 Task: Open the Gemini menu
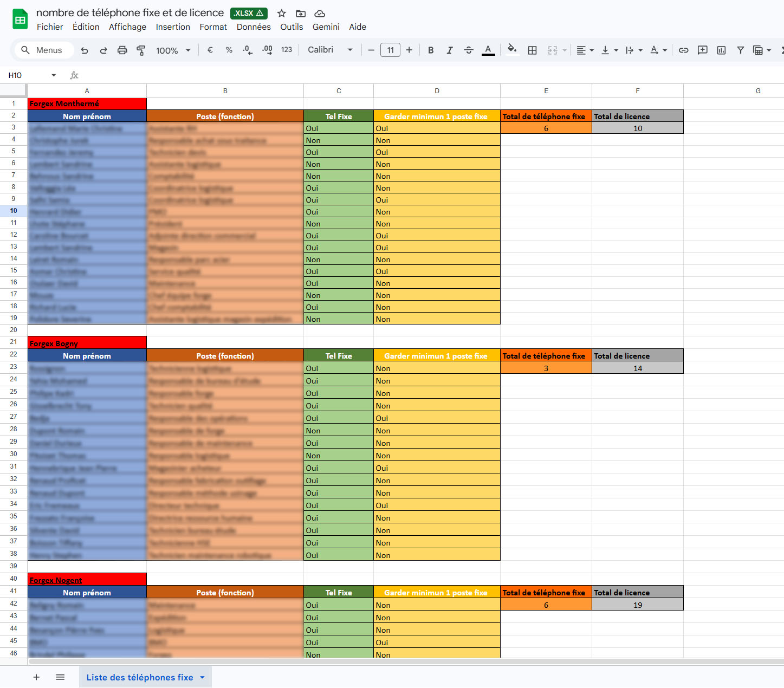pyautogui.click(x=326, y=27)
